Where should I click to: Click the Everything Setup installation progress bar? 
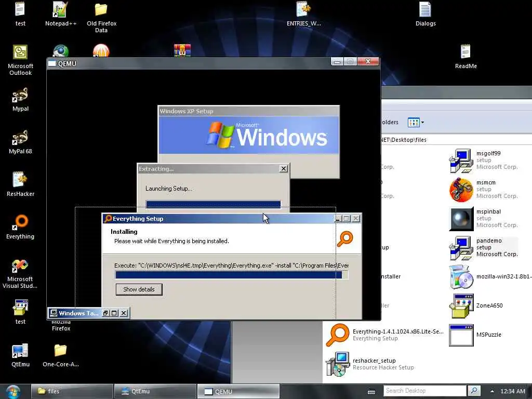coord(231,275)
